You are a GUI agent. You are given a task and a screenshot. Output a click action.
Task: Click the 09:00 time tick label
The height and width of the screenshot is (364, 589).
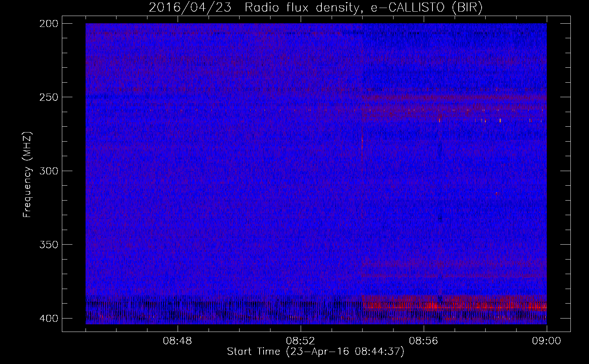(x=546, y=341)
